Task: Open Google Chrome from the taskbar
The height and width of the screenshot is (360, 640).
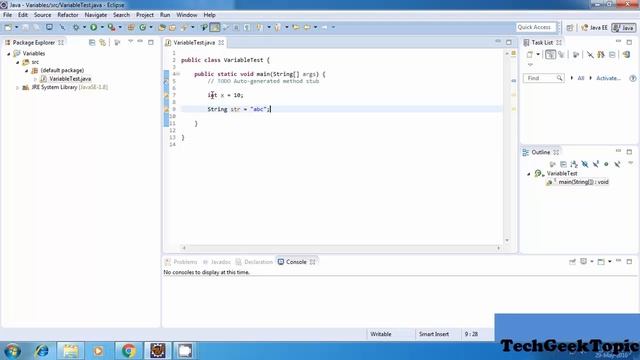Action: [x=128, y=351]
